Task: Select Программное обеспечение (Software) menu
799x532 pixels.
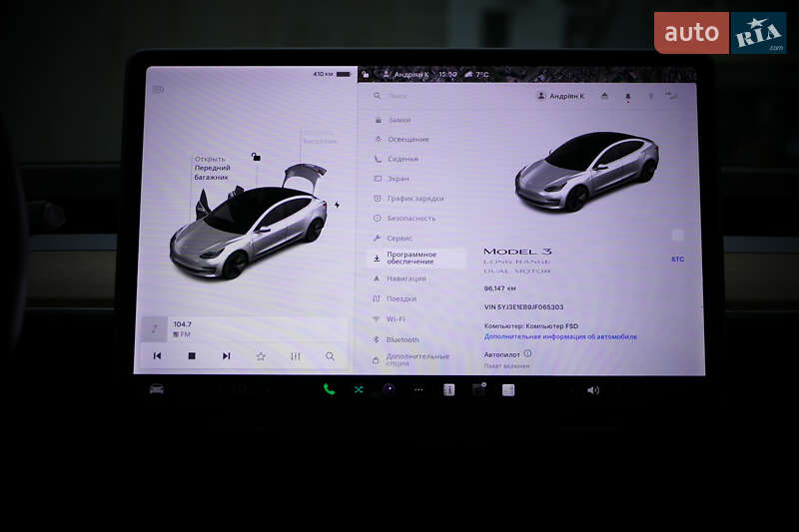Action: pyautogui.click(x=415, y=259)
